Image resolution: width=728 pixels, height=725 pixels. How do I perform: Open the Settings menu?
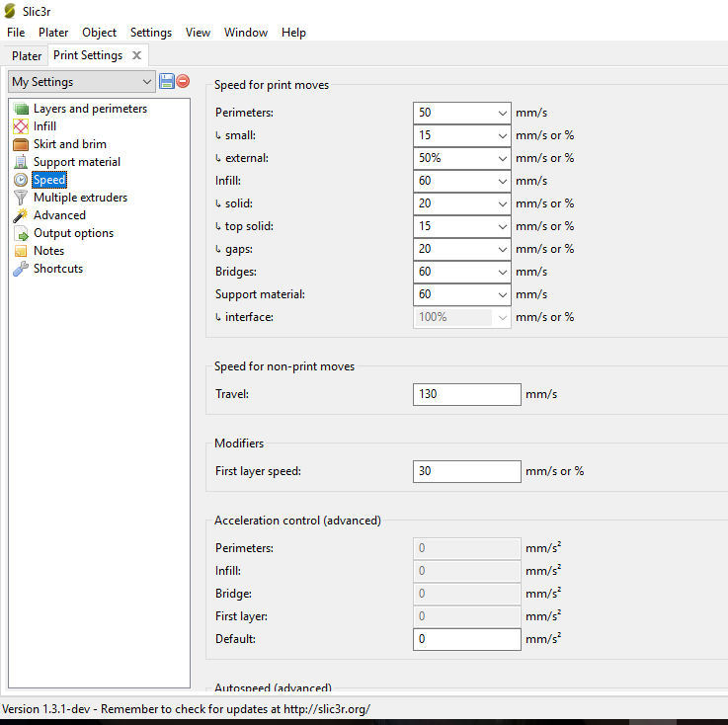click(150, 33)
